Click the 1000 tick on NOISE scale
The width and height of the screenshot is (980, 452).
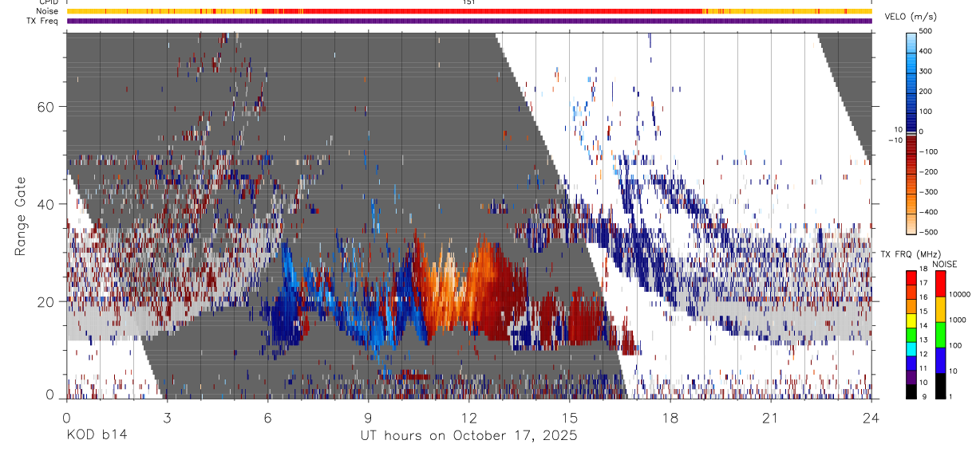(958, 320)
